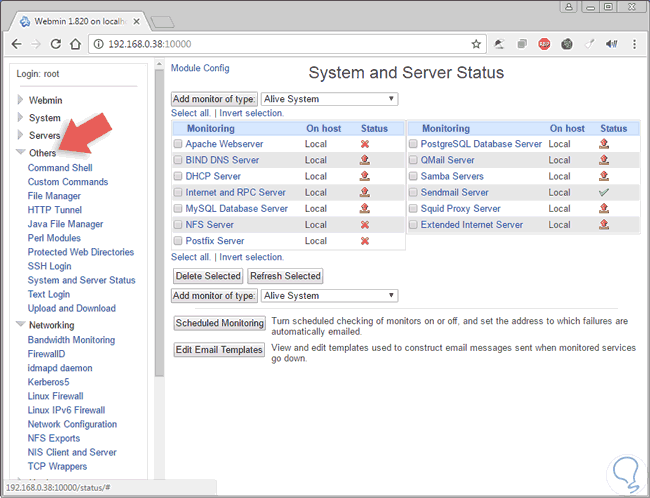Open the Adblock Plus extension icon

544,44
